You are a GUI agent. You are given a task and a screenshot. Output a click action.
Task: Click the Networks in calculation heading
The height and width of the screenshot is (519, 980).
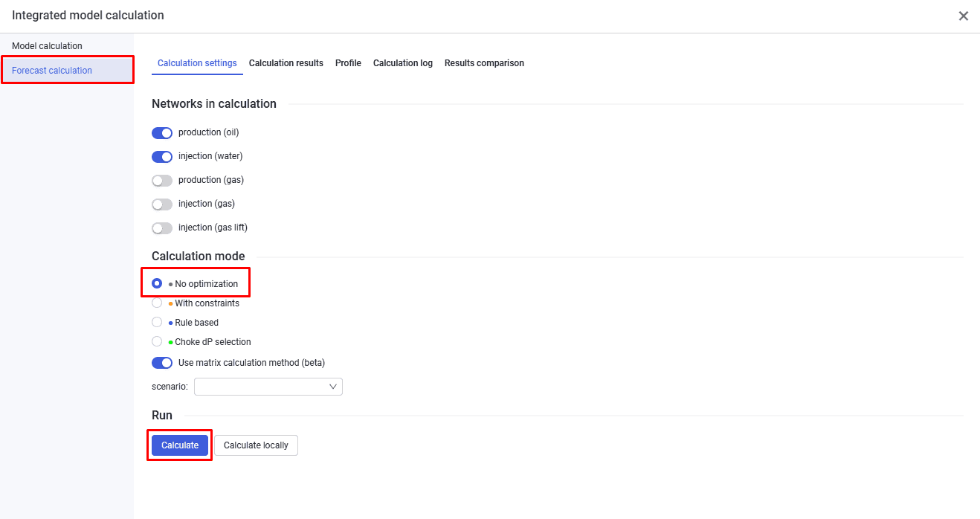click(214, 104)
